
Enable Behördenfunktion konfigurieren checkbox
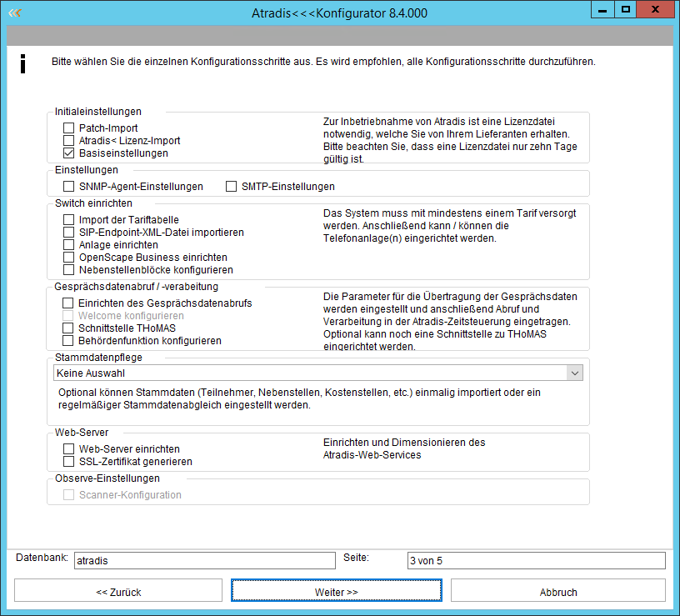click(x=67, y=341)
